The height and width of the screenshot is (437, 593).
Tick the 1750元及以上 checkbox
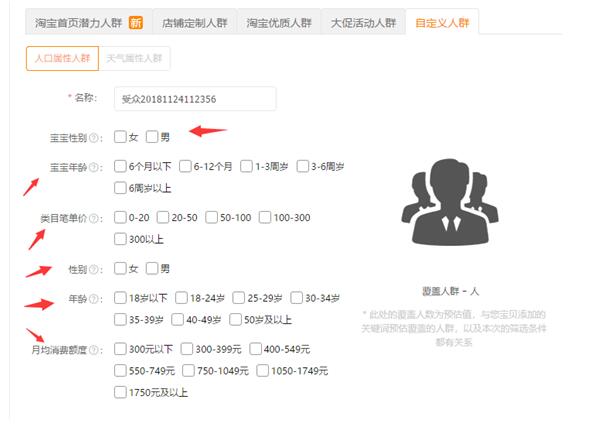(120, 392)
